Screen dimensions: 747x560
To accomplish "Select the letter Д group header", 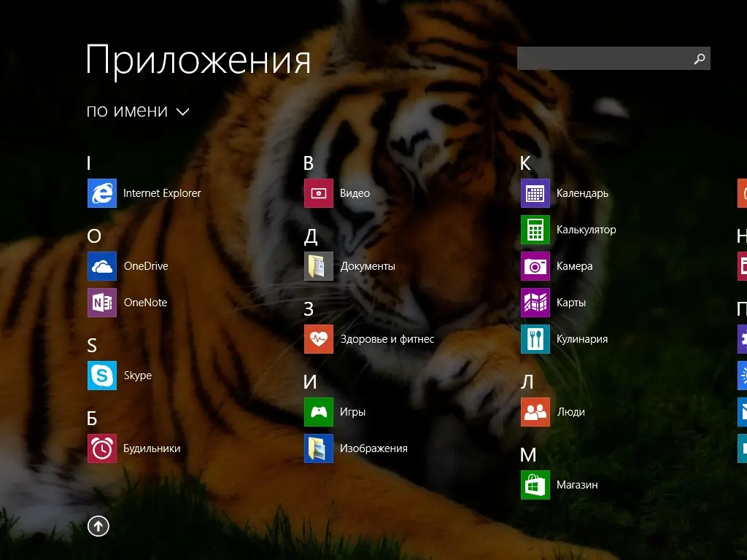I will (311, 237).
